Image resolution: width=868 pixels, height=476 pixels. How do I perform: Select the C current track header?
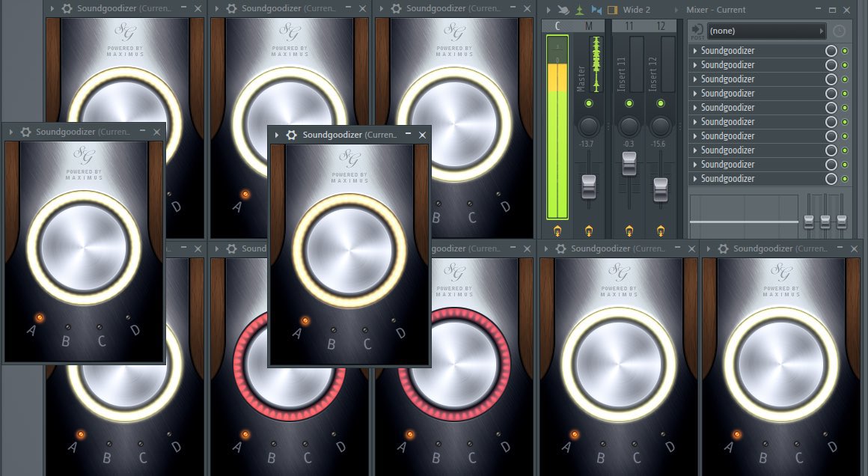pyautogui.click(x=557, y=26)
